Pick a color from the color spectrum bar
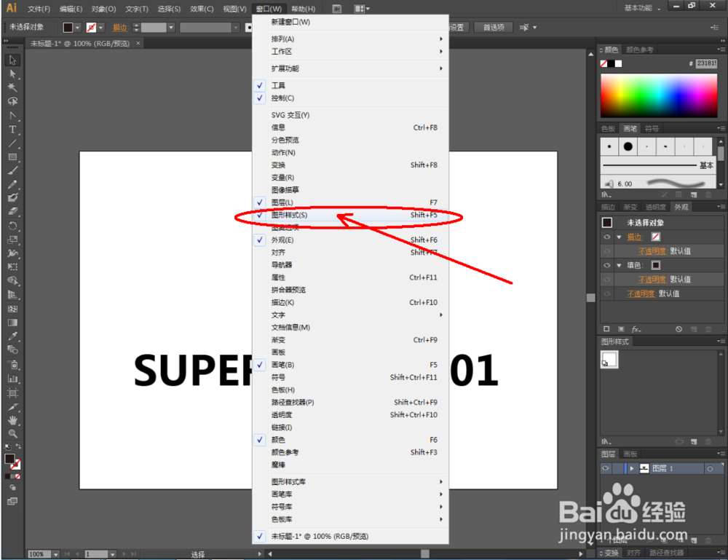 pos(659,95)
